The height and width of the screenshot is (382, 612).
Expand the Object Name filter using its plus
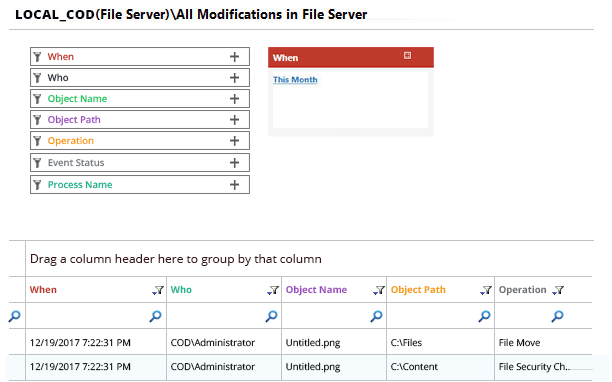(234, 99)
